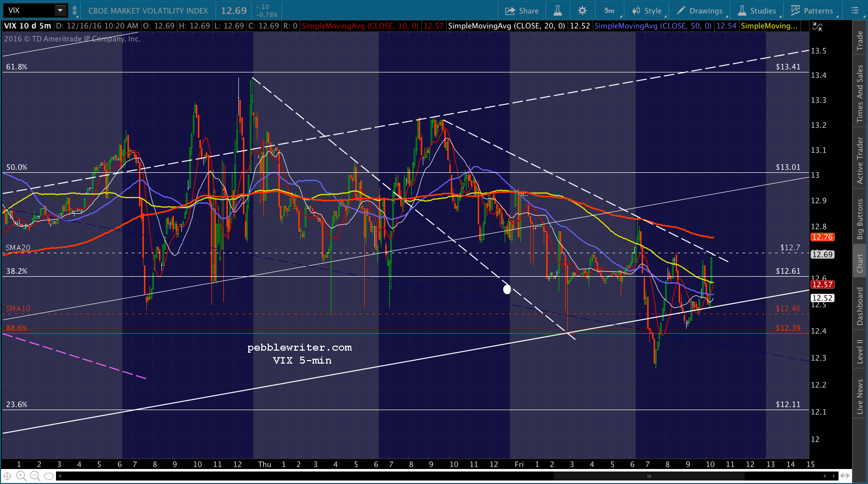The image size is (868, 484).
Task: Click the scrollbar left arrow at far left
Action: pos(59,476)
